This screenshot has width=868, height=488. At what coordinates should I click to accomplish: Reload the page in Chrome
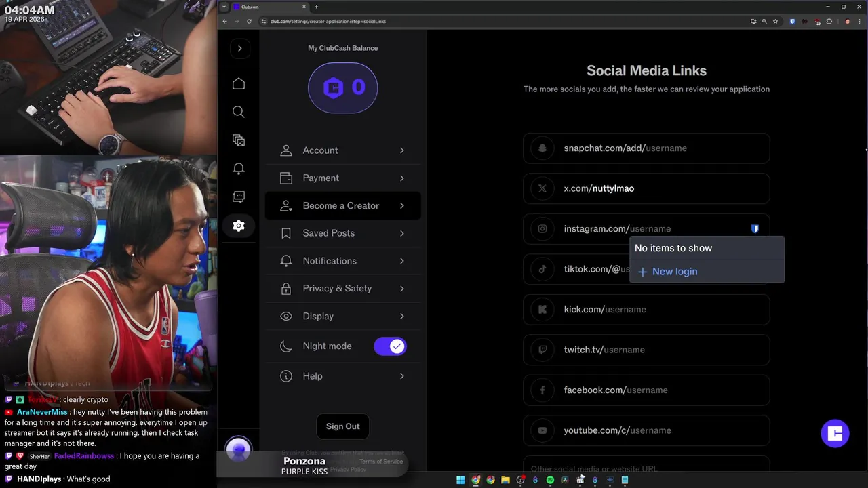[249, 21]
